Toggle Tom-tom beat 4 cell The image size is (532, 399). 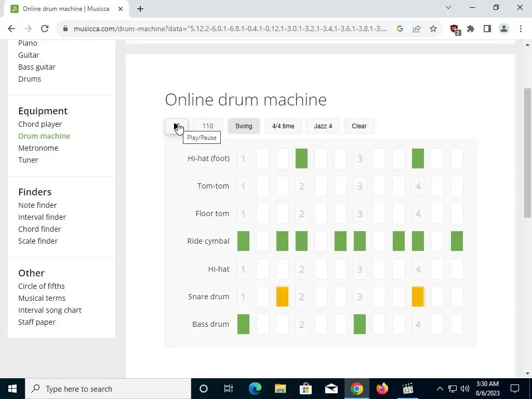418,186
